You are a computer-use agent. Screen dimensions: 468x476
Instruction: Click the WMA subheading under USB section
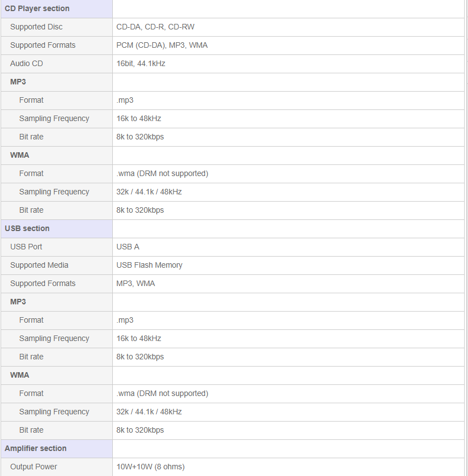20,375
